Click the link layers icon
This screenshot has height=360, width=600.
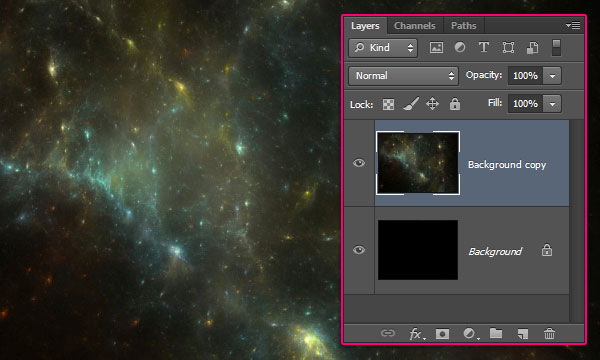[388, 333]
